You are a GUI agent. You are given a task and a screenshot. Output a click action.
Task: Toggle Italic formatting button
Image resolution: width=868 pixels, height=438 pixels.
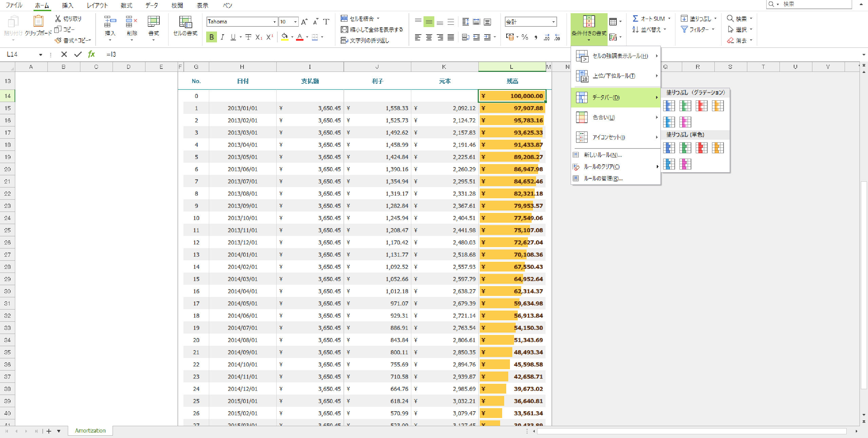click(x=222, y=37)
